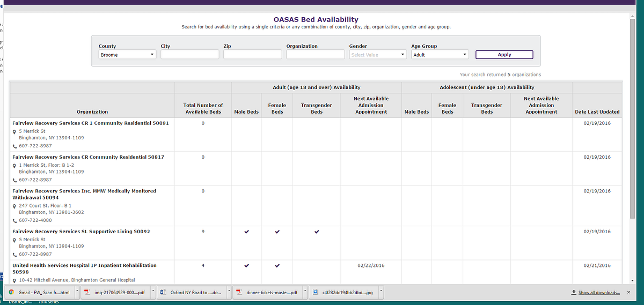Click phone icon for Fairview CR Community Residential 50817
Viewport: 644px width, 305px height.
tap(14, 180)
